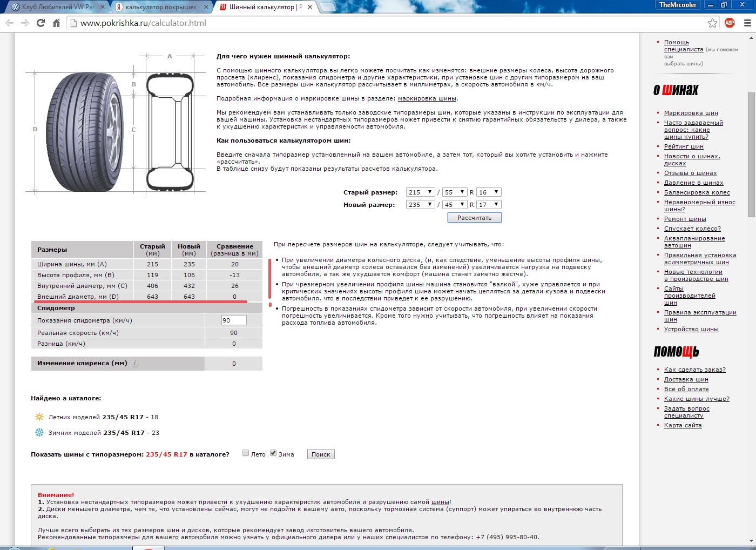Open Правила эксплуатации шин link
This screenshot has width=756, height=550.
click(700, 316)
